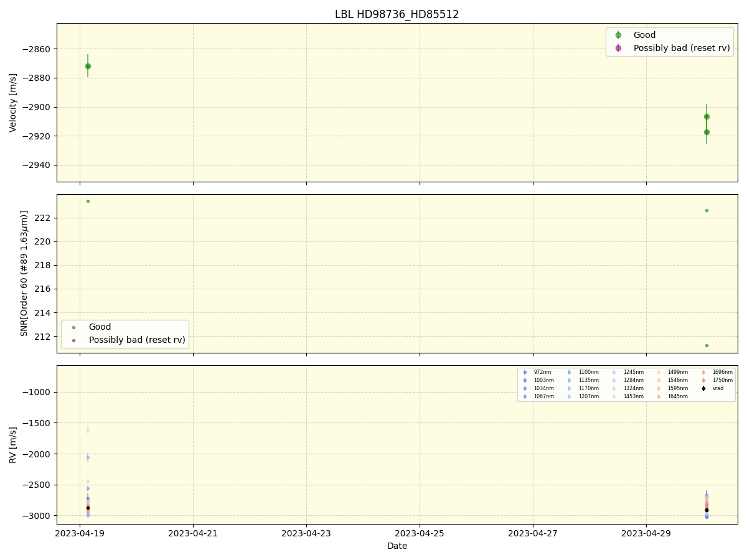Click the Possibly bad marker in SNR legend
The height and width of the screenshot is (560, 747).
(x=73, y=340)
